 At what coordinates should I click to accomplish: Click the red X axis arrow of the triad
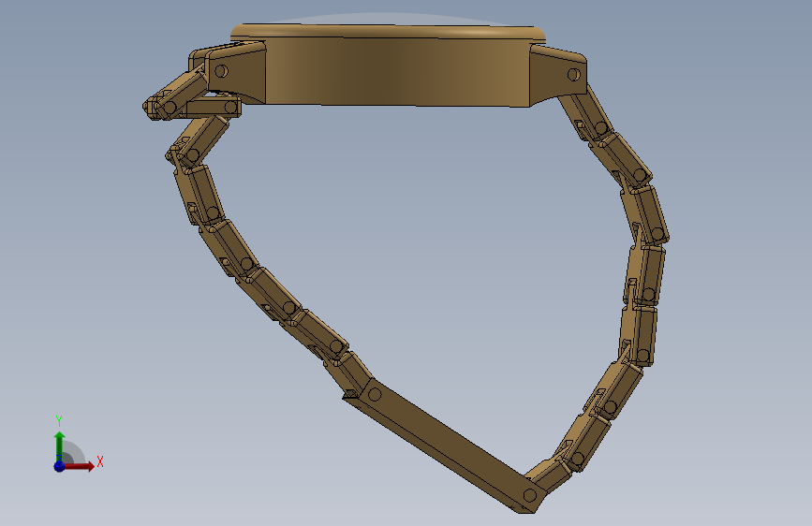coord(80,466)
